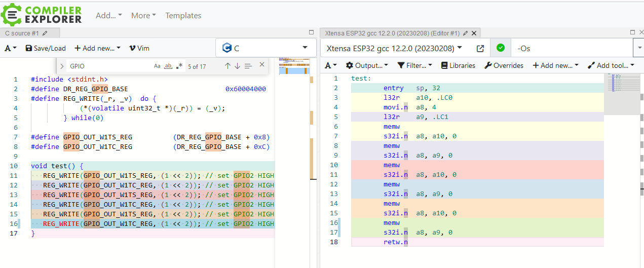Screen dimensions: 644x268
Task: Open editor font size dropdown
Action: [11, 48]
